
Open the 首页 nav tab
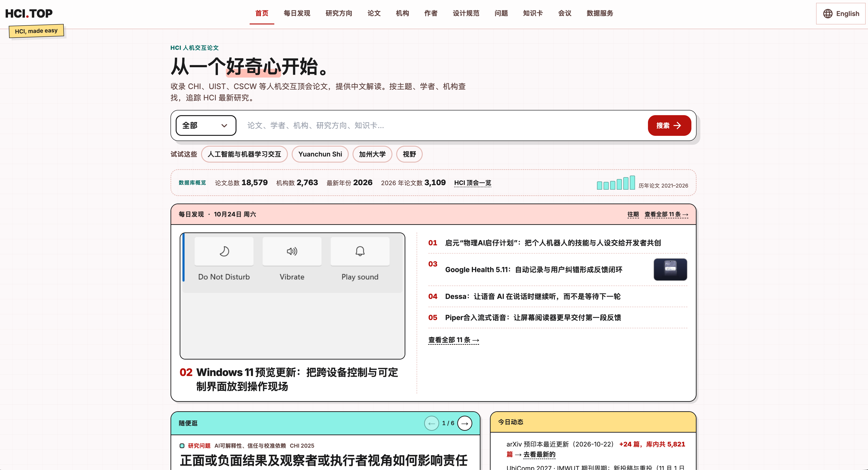tap(262, 13)
